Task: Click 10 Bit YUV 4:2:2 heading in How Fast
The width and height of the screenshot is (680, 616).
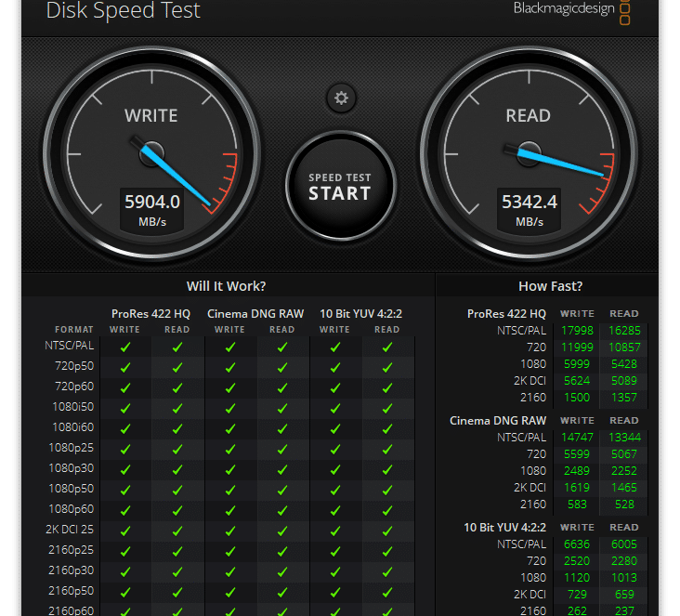Action: [x=504, y=528]
